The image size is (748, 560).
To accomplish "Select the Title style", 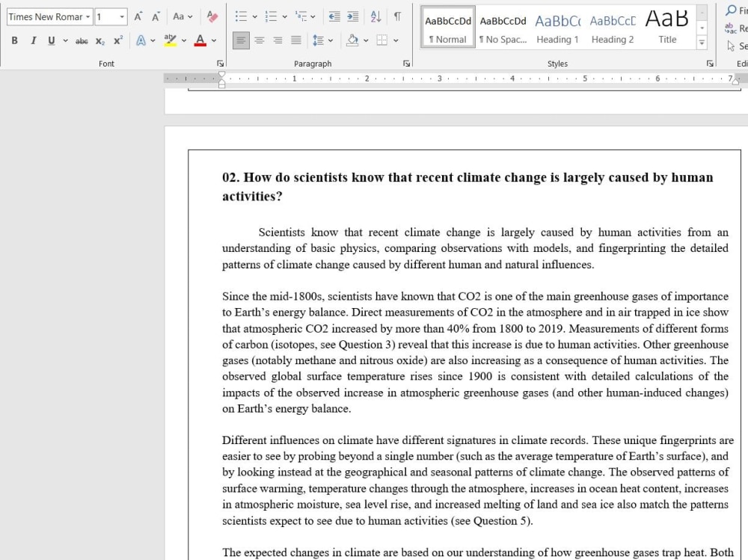I will pos(666,28).
